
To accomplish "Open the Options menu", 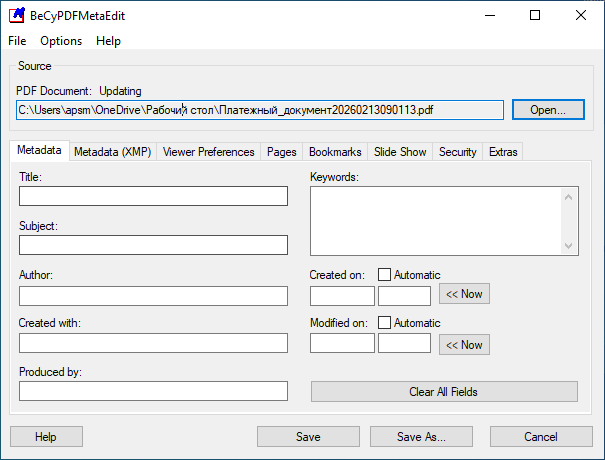I will click(61, 41).
